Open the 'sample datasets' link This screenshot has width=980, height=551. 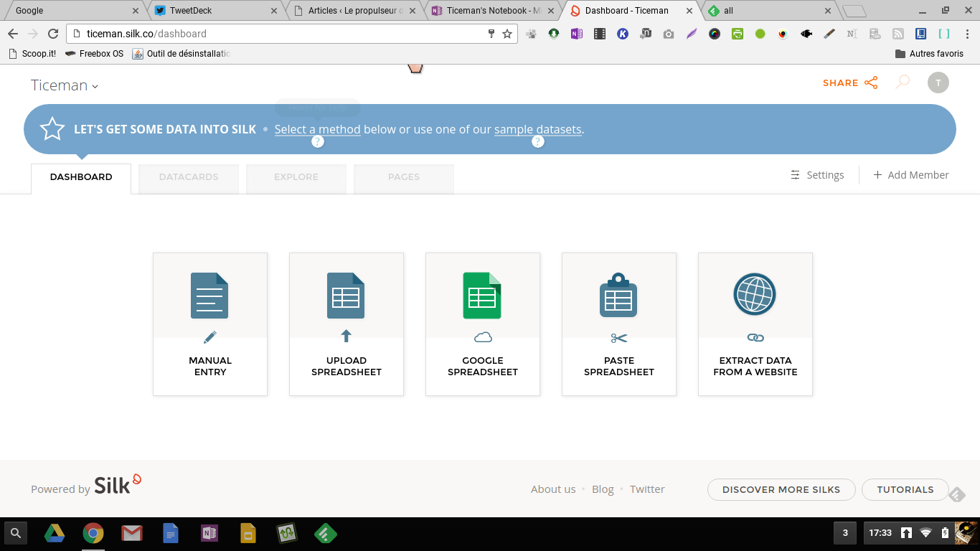(x=538, y=129)
